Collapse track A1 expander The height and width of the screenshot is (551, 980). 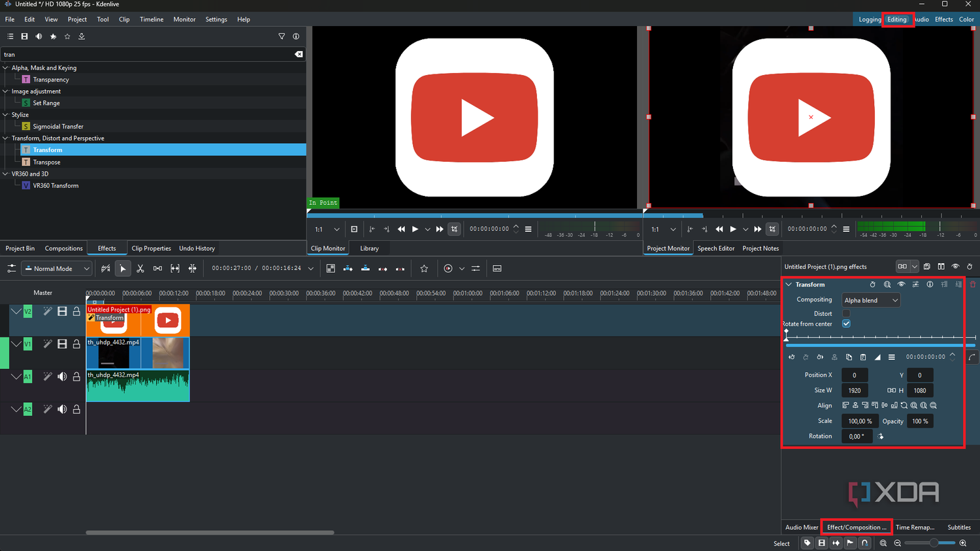[16, 377]
